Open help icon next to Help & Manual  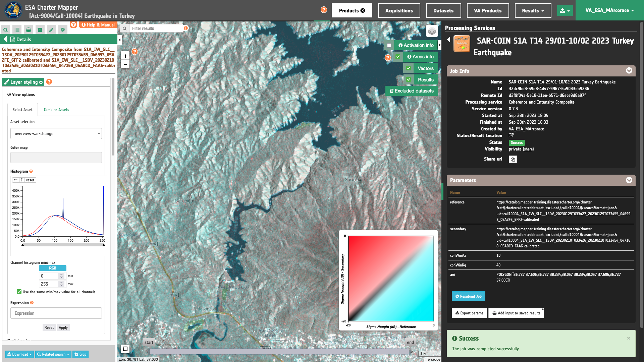pyautogui.click(x=73, y=24)
